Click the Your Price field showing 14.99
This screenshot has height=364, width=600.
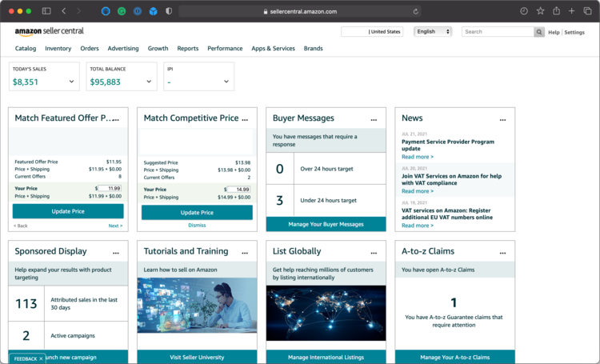(x=238, y=190)
